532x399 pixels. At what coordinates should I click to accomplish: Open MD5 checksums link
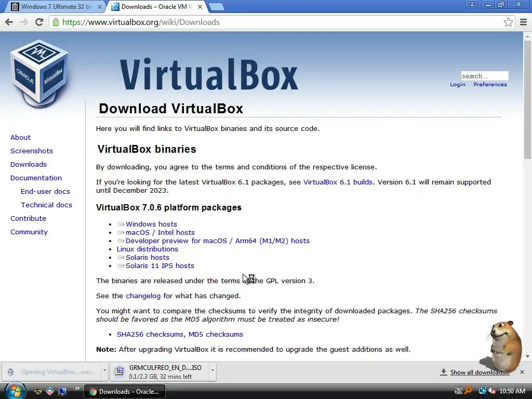[216, 335]
